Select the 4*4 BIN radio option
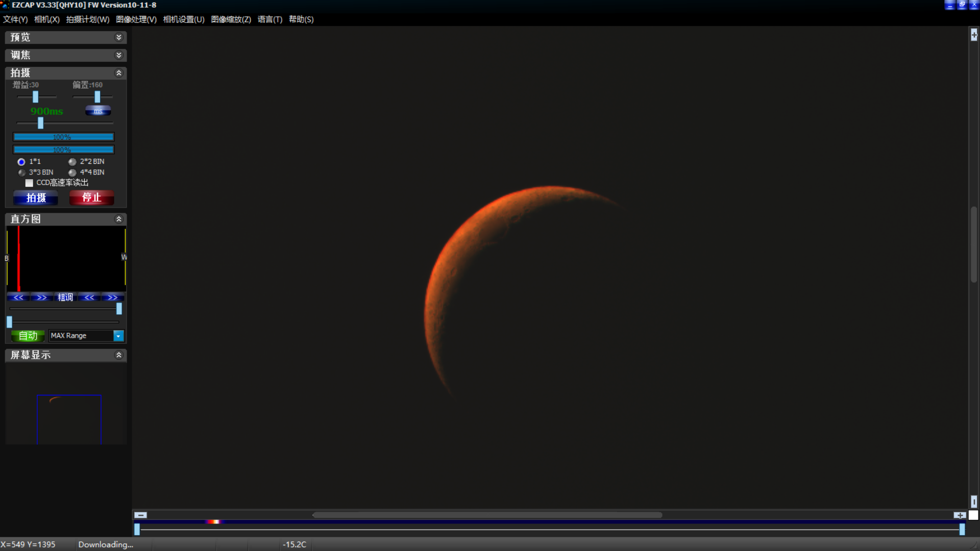 pos(72,172)
